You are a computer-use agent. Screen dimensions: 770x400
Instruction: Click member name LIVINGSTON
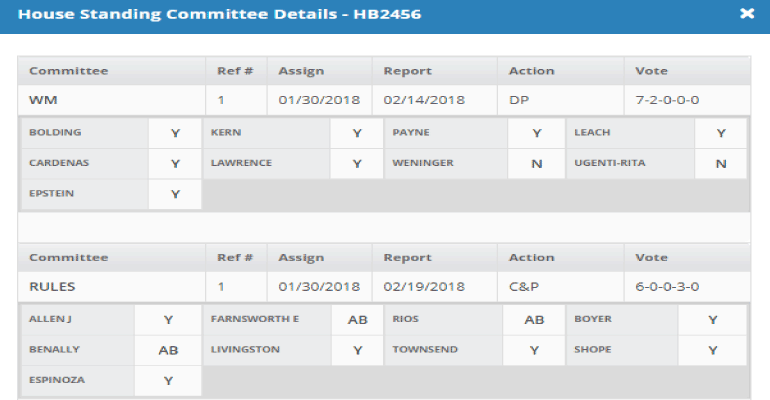[x=245, y=350]
